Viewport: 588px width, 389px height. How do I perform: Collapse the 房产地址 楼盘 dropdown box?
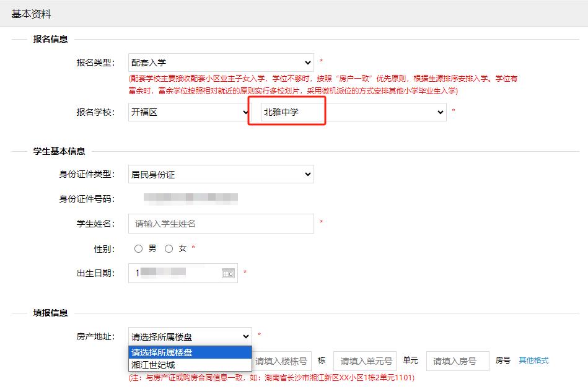pos(190,336)
